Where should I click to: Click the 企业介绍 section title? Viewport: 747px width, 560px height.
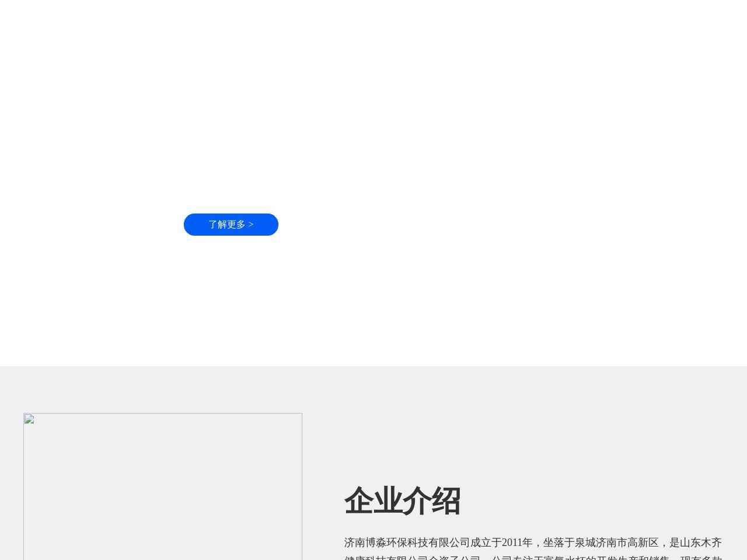click(403, 501)
